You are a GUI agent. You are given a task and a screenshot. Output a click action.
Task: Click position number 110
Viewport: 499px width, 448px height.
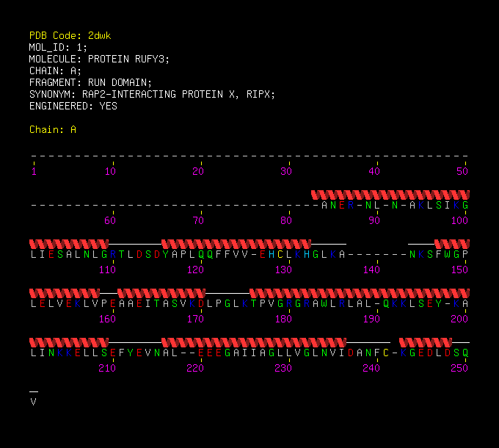[107, 270]
